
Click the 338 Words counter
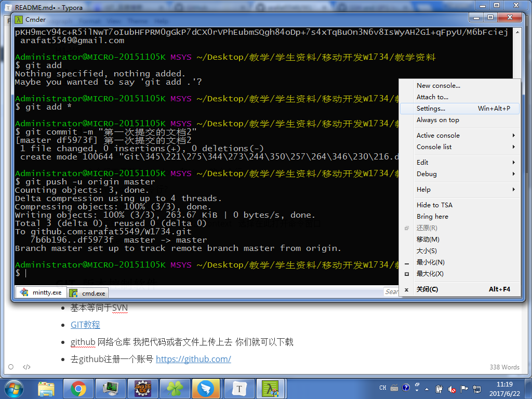coord(504,367)
